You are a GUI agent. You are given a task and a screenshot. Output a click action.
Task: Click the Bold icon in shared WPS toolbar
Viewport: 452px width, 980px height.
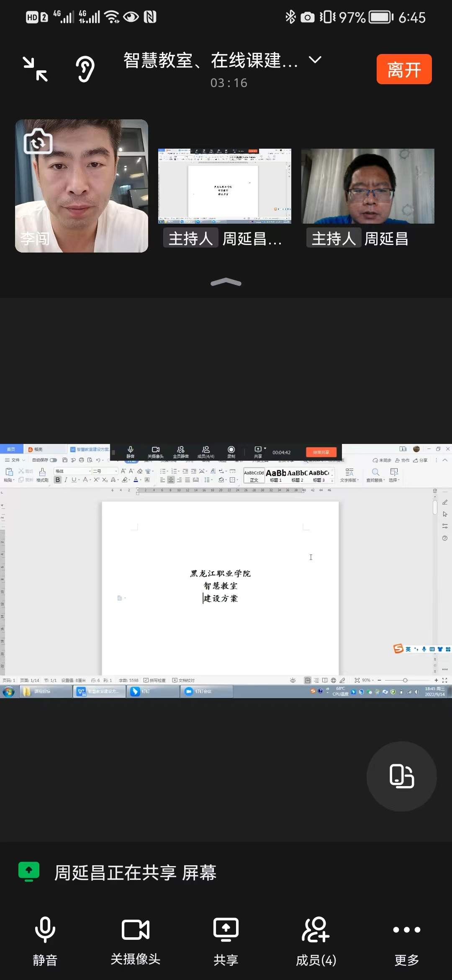[x=58, y=480]
